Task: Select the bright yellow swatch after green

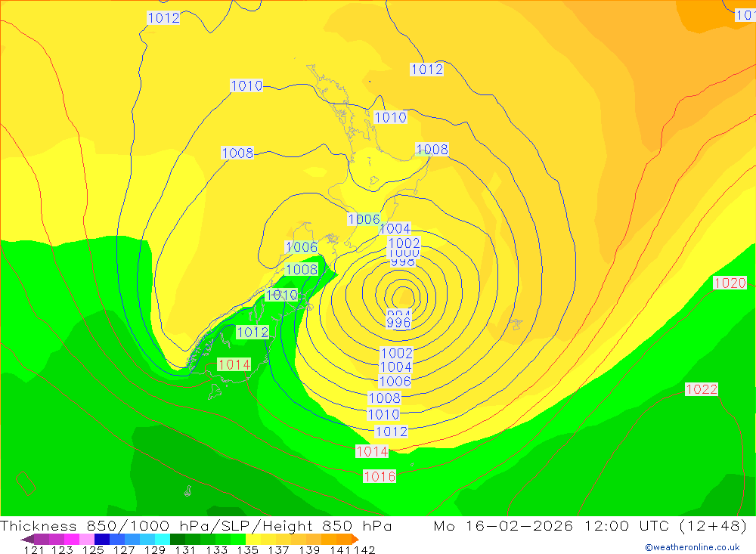Action: [x=253, y=539]
